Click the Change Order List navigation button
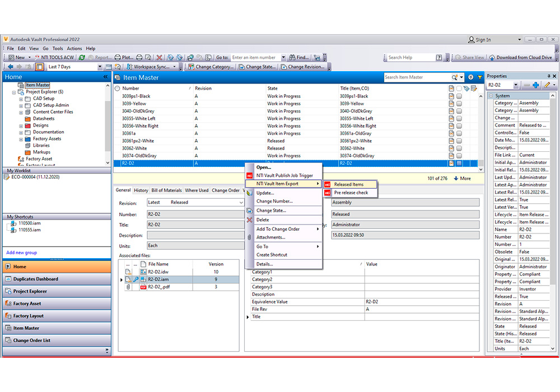The image size is (560, 392). [57, 340]
